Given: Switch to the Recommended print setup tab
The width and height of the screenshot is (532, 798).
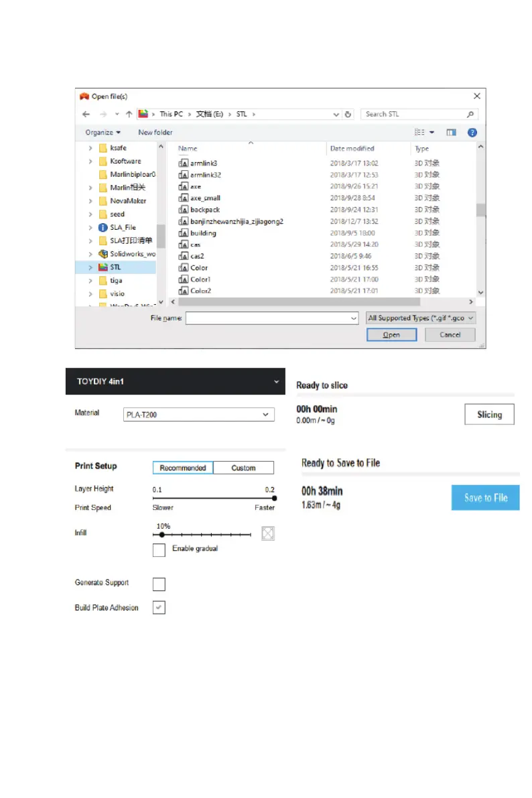Looking at the screenshot, I should 183,468.
